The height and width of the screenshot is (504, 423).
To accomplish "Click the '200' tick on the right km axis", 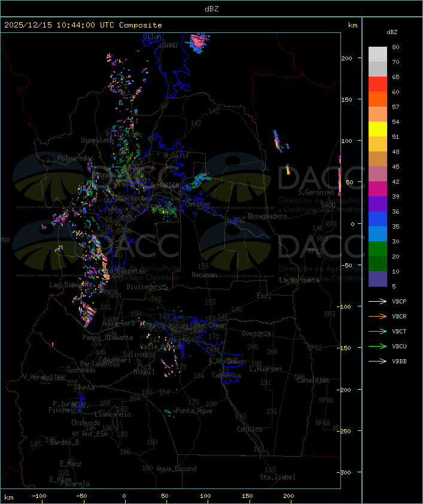I will [346, 58].
